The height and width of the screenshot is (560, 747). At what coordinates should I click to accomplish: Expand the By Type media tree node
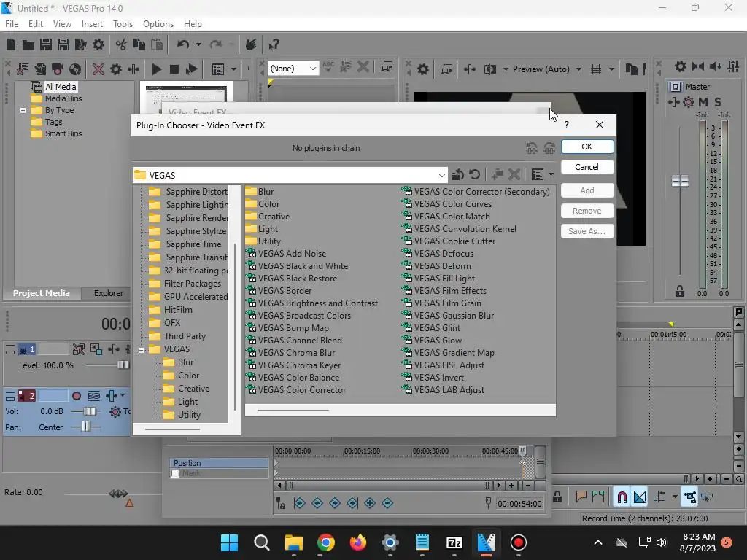pos(23,111)
